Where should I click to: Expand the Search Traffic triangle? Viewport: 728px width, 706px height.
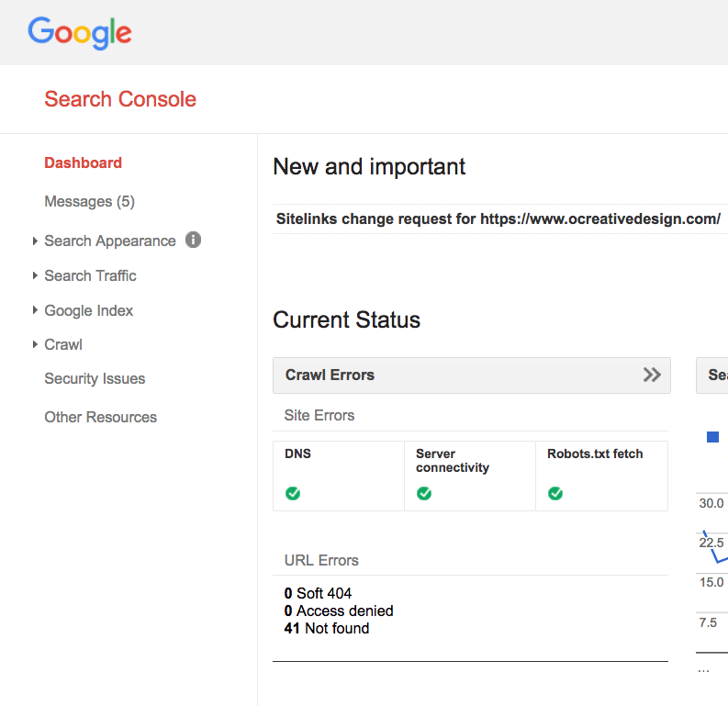tap(35, 275)
